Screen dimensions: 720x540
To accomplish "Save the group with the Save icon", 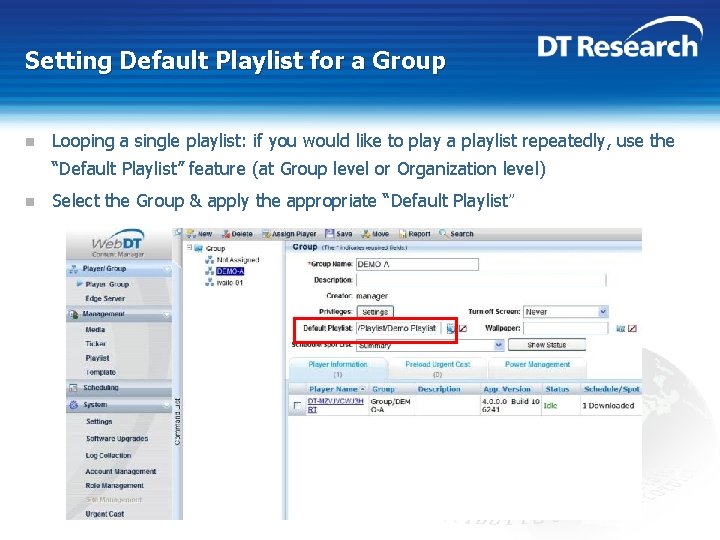I will coord(329,234).
